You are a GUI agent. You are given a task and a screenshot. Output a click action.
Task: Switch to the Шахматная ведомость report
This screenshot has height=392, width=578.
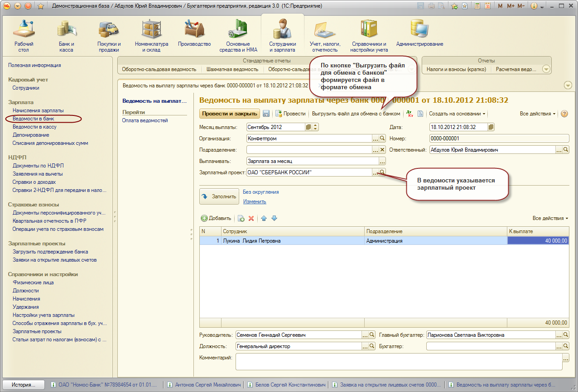[232, 69]
